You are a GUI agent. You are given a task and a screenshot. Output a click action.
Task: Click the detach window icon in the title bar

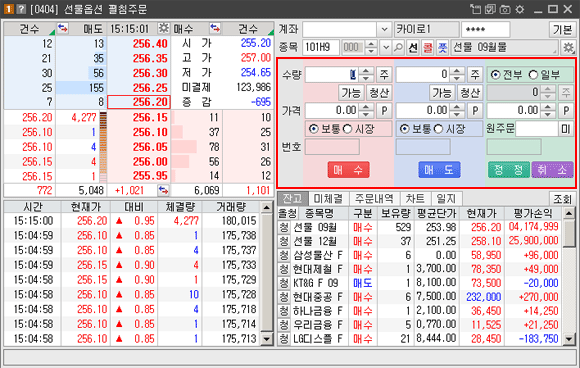[475, 9]
